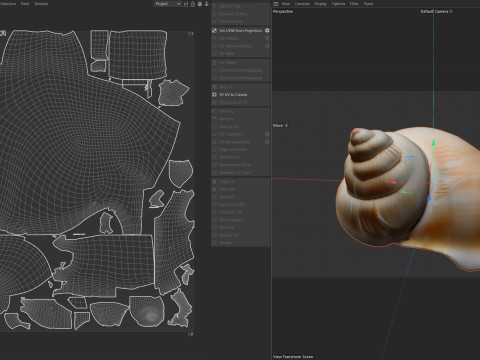The width and height of the screenshot is (480, 360).
Task: Run Set UVW from Projection
Action: (240, 30)
